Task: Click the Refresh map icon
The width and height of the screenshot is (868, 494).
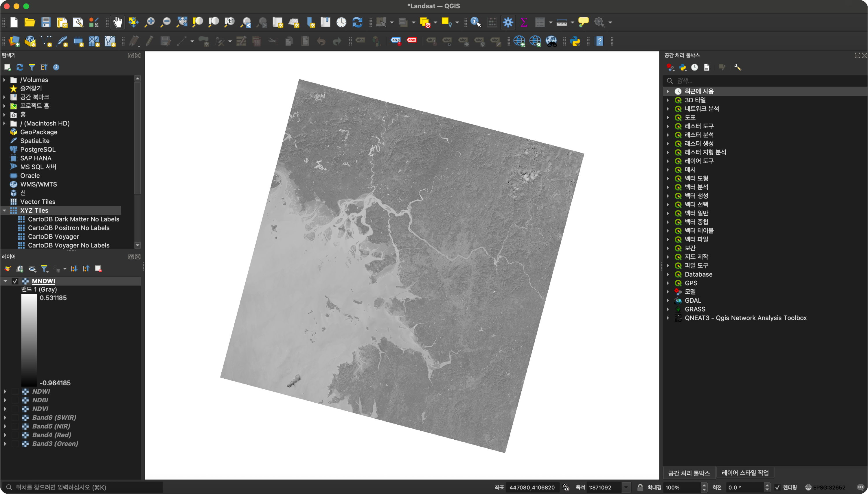Action: pyautogui.click(x=357, y=22)
